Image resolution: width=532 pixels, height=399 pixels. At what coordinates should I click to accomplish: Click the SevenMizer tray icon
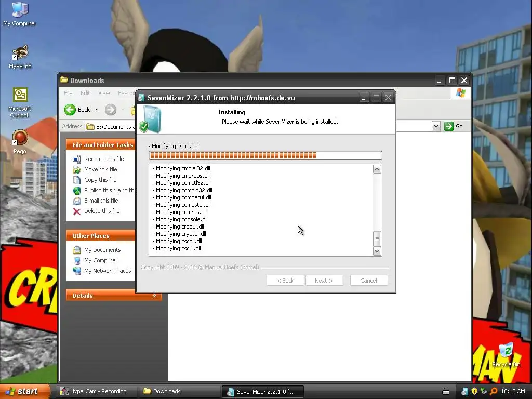(x=464, y=392)
